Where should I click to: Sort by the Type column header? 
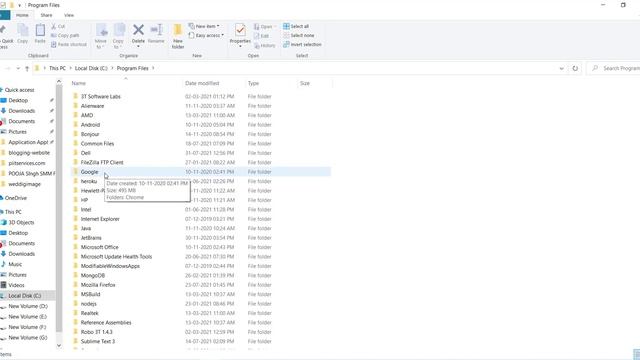pos(271,83)
